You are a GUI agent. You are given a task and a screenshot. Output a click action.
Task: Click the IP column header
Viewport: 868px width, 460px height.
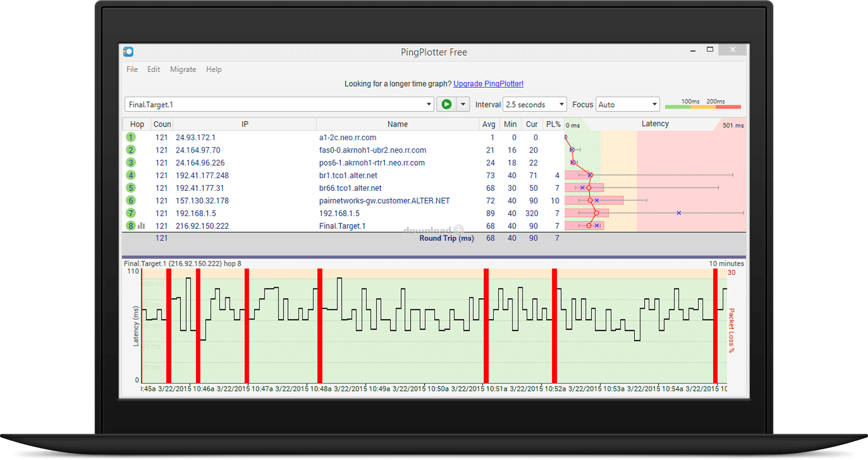pyautogui.click(x=245, y=124)
